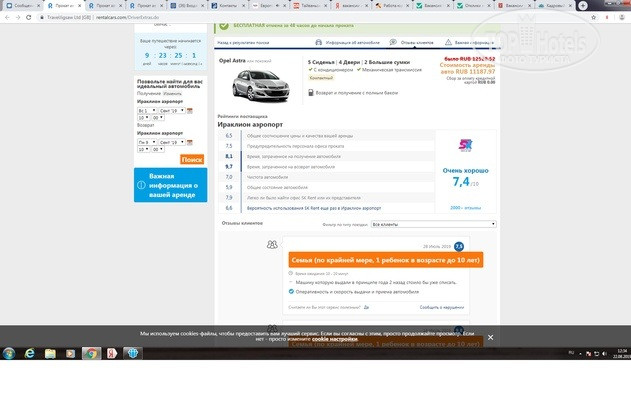Click the browser back arrow
The image size is (631, 400).
5,17
